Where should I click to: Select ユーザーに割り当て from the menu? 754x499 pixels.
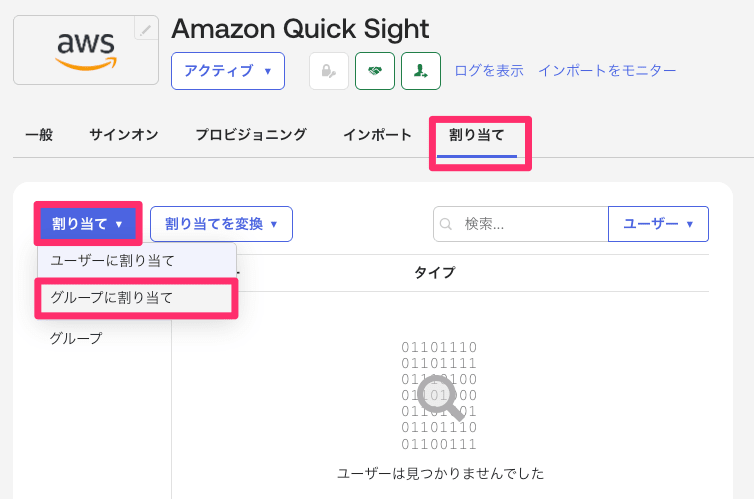[x=112, y=261]
